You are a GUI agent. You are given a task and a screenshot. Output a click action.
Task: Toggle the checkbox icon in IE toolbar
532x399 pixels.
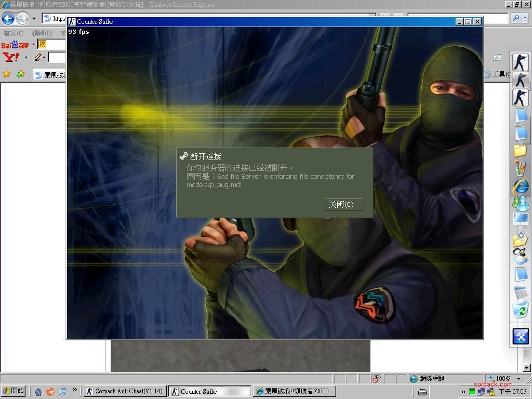tap(497, 57)
